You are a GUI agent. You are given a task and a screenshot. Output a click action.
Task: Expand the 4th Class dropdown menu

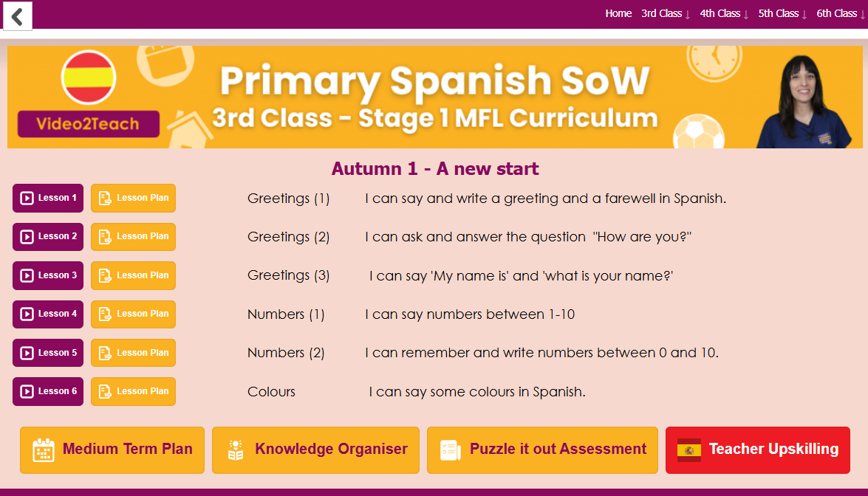click(724, 13)
